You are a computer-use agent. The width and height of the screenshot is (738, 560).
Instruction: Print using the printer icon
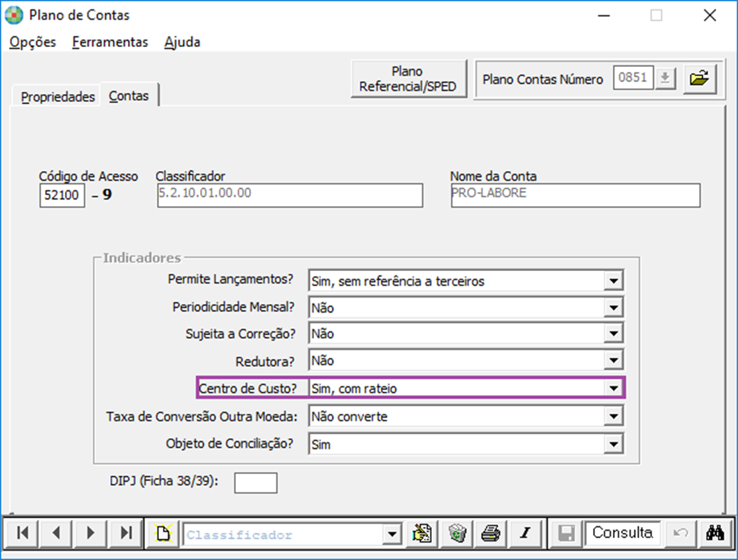[491, 533]
